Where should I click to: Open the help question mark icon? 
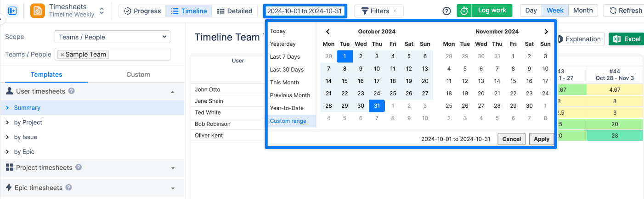[446, 11]
